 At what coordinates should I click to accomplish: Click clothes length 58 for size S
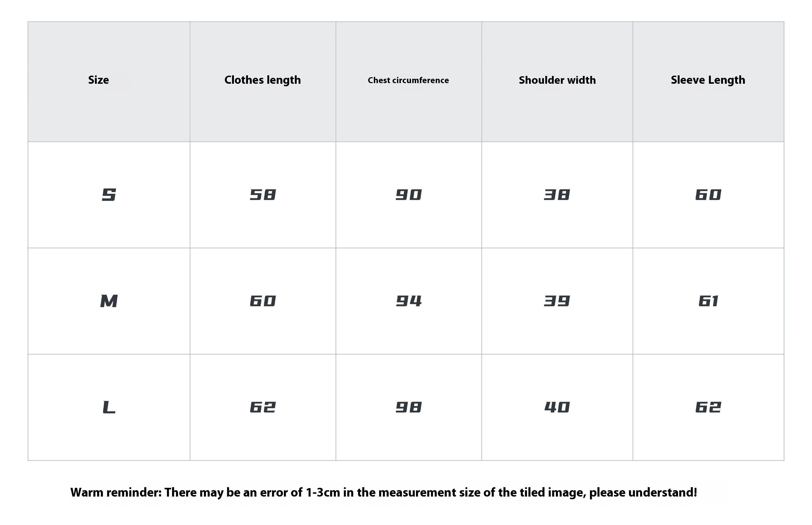pyautogui.click(x=263, y=195)
